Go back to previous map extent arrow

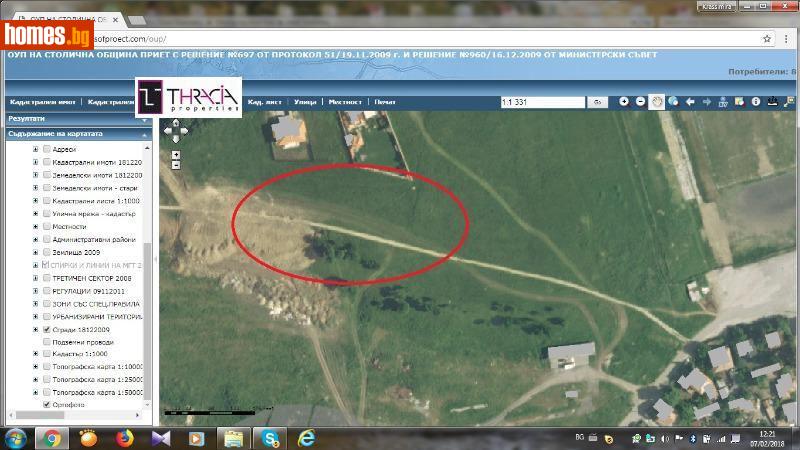690,102
